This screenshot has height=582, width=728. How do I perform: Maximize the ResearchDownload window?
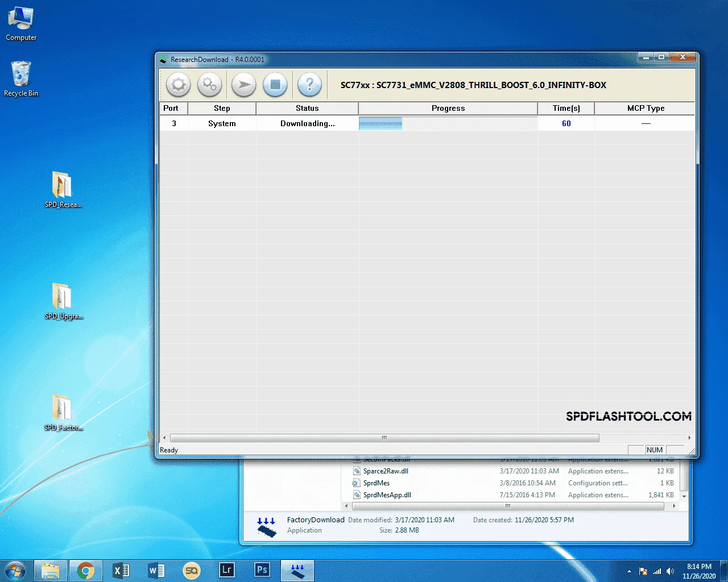(661, 57)
